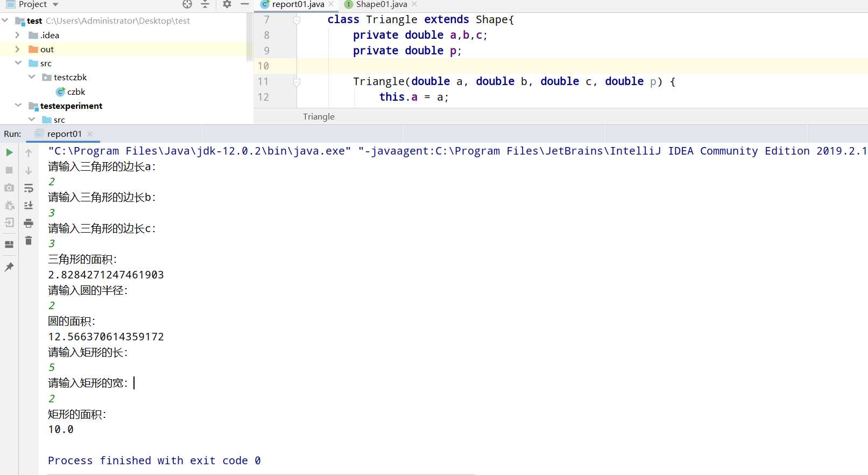868x475 pixels.
Task: Click the print console output icon
Action: point(29,223)
